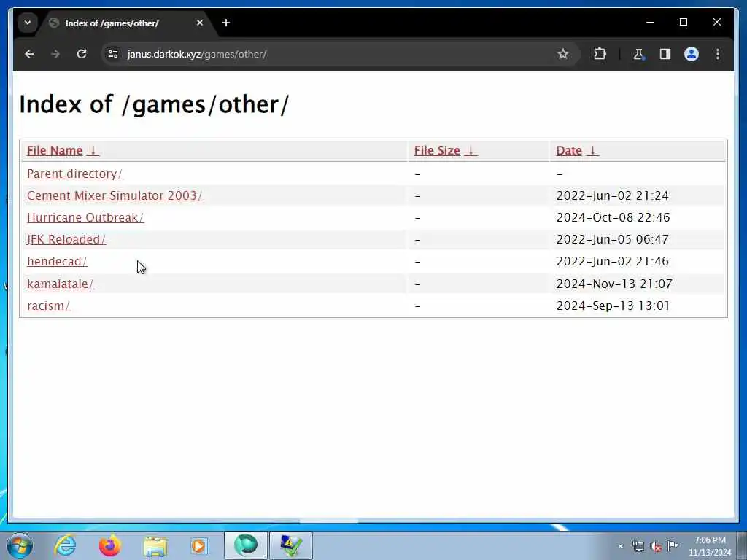Close the Index of /games/other/ tab
This screenshot has width=747, height=560.
tap(200, 23)
